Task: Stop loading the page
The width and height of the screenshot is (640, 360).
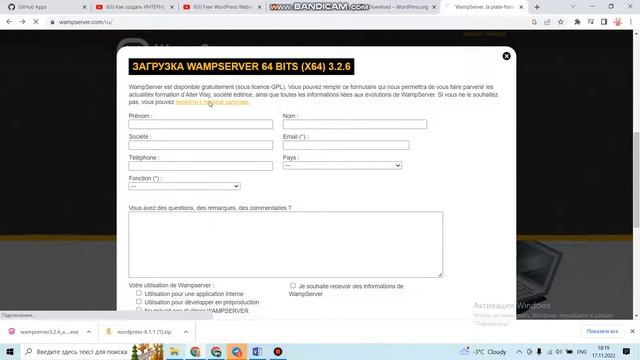Action: (x=36, y=22)
